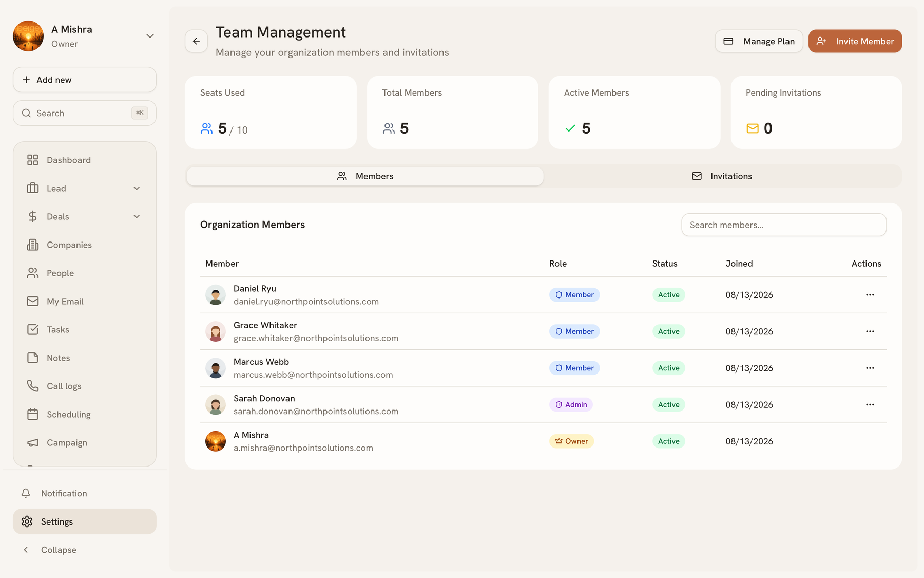Open actions menu for Marcus Webb
This screenshot has height=578, width=924.
870,368
